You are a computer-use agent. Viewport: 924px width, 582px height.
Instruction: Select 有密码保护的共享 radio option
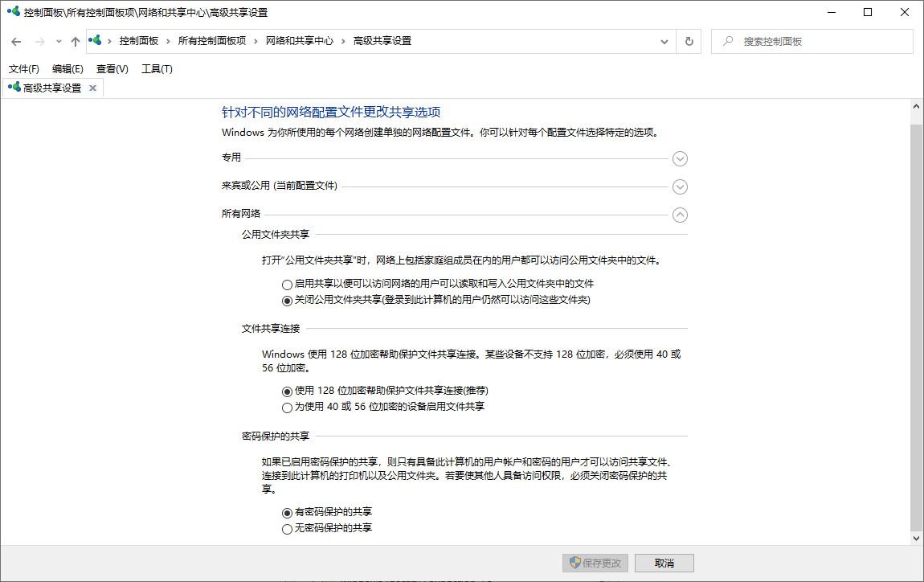click(287, 513)
